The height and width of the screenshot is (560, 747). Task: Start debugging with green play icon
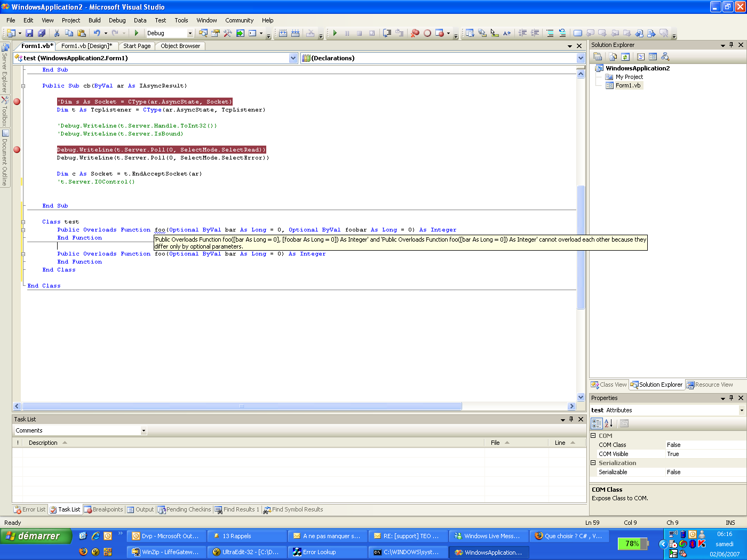137,33
